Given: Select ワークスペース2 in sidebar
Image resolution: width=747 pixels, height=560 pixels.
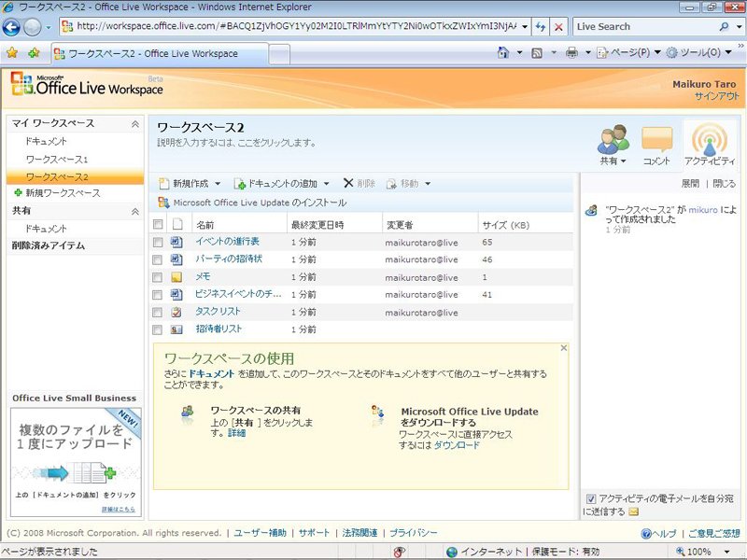Looking at the screenshot, I should 75,176.
